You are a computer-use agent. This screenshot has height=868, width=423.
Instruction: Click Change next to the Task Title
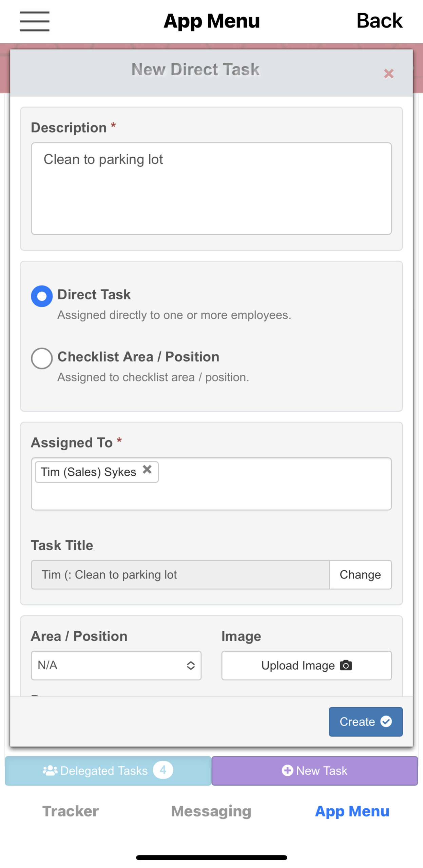tap(360, 574)
